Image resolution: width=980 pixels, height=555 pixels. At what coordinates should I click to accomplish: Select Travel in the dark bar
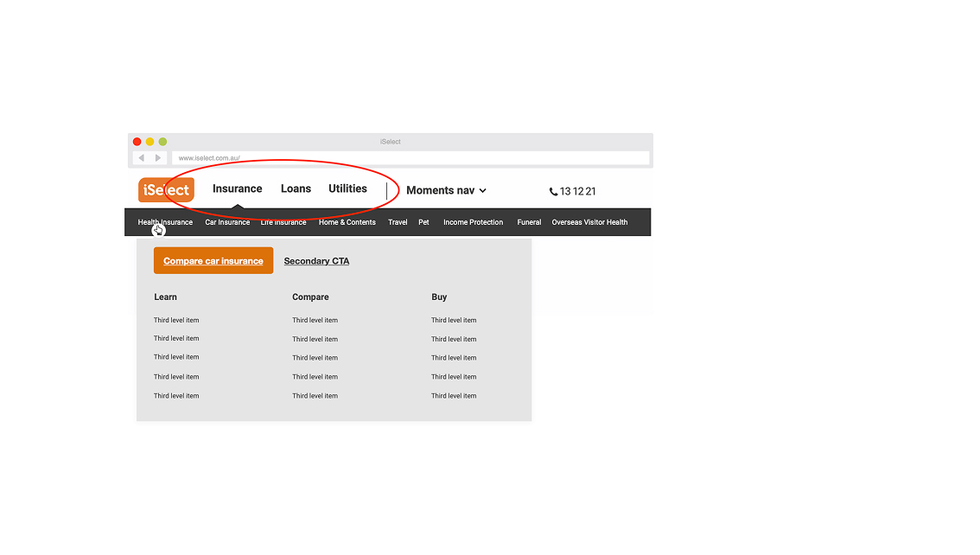[x=398, y=222]
